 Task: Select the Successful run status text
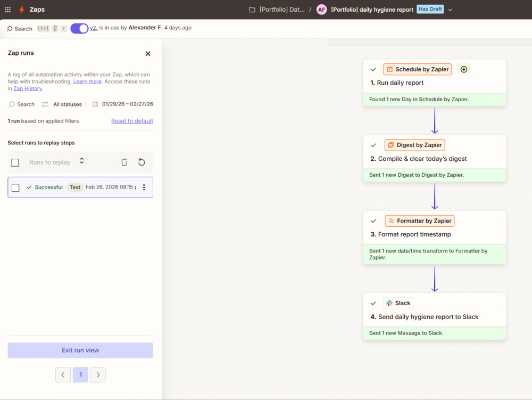pos(48,187)
